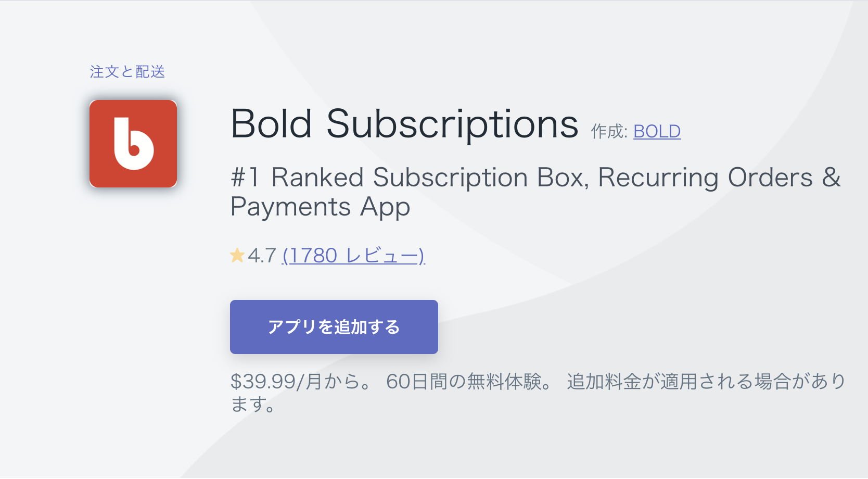This screenshot has width=868, height=479.
Task: Click the Recurring Orders phrase in tagline
Action: click(705, 178)
